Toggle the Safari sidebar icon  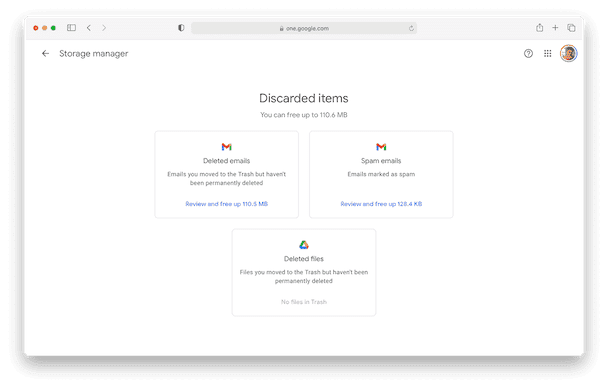click(71, 28)
